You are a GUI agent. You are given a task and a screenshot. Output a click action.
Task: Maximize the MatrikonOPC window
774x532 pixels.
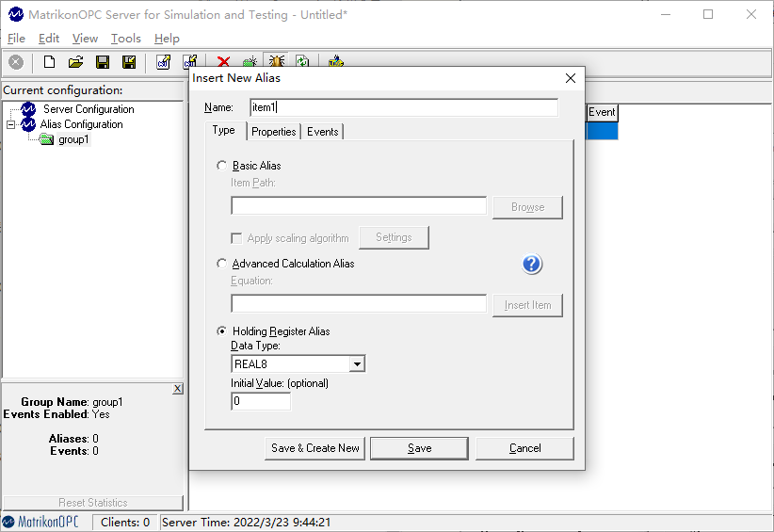708,14
